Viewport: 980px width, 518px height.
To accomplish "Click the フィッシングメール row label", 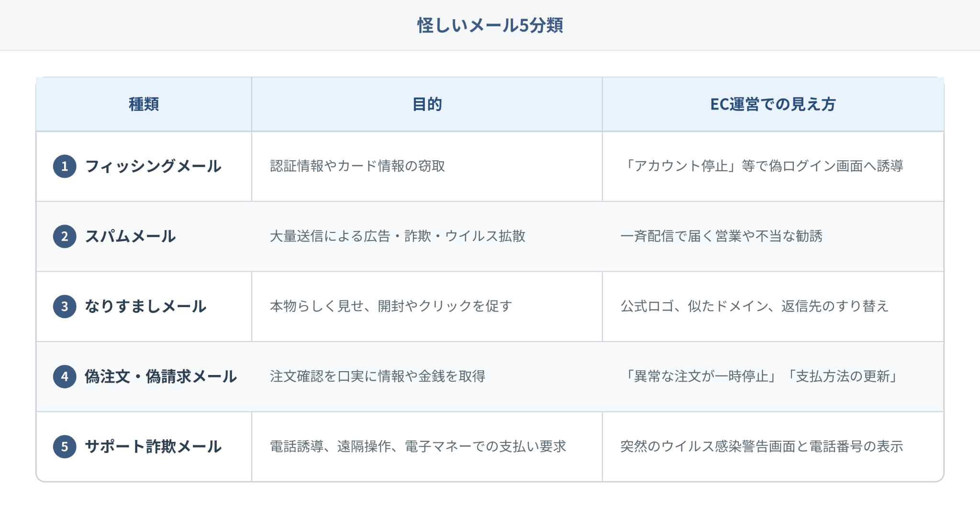I will tap(153, 166).
